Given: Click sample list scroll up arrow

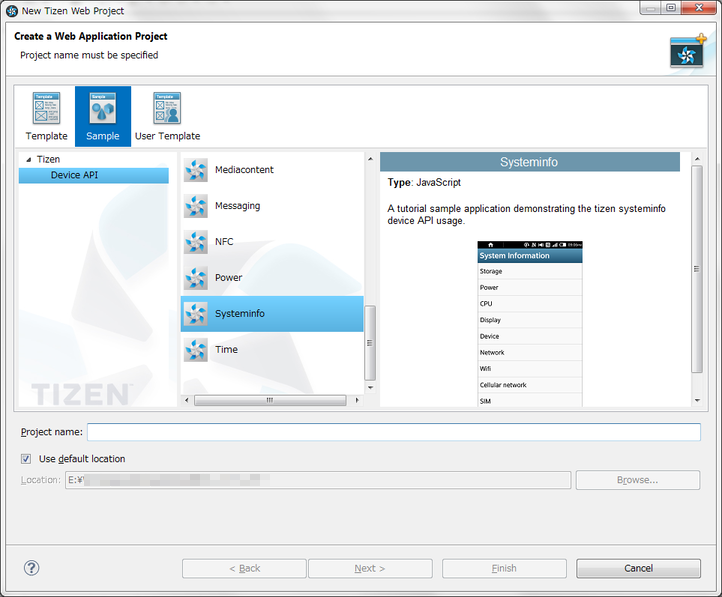Looking at the screenshot, I should pos(370,159).
